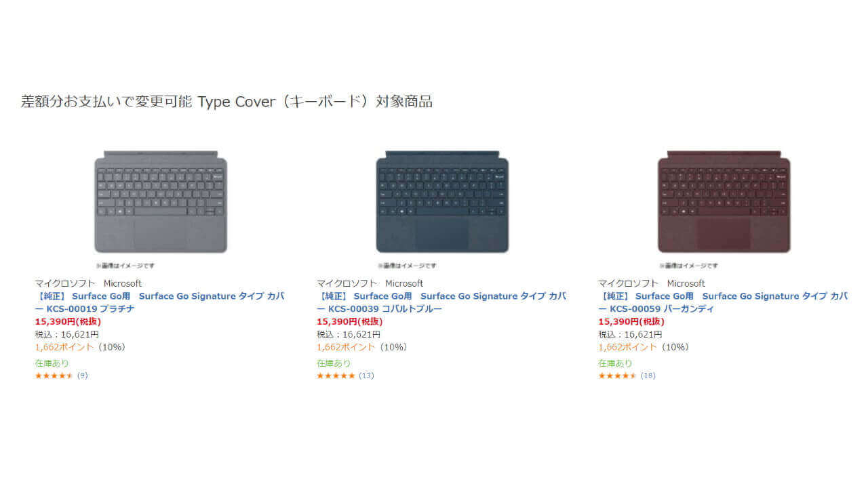Open the (9) reviews count link
868x488 pixels.
pyautogui.click(x=82, y=375)
